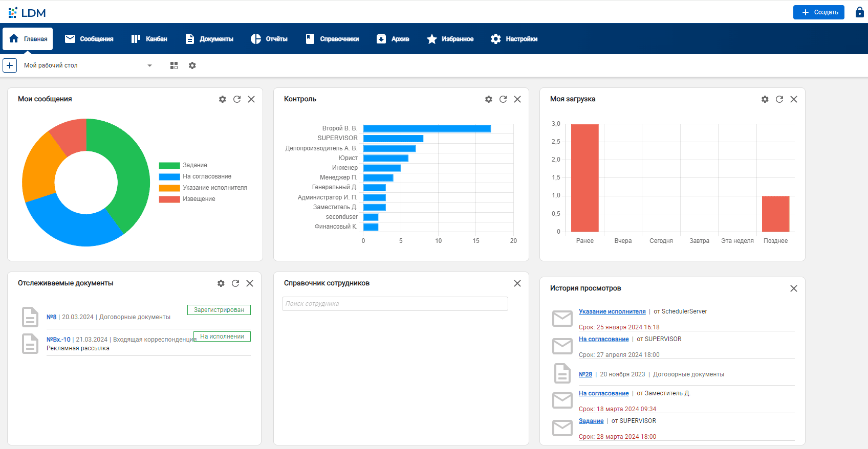Open document link №Вх.-10
This screenshot has width=868, height=449.
pyautogui.click(x=58, y=340)
